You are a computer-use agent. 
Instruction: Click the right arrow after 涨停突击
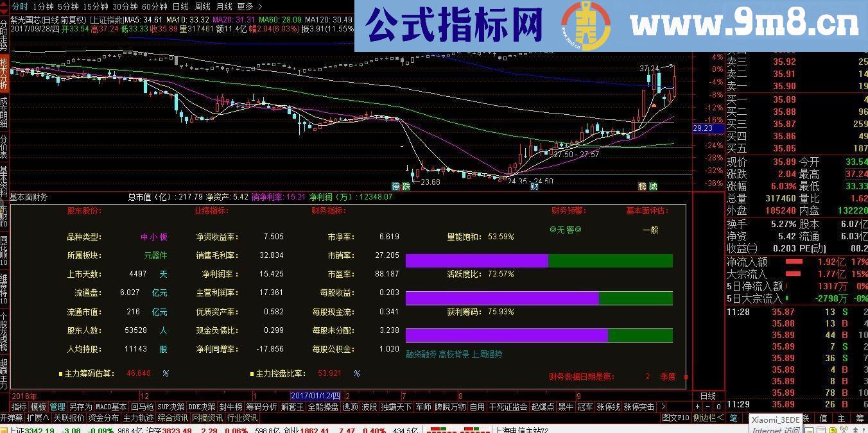click(662, 406)
